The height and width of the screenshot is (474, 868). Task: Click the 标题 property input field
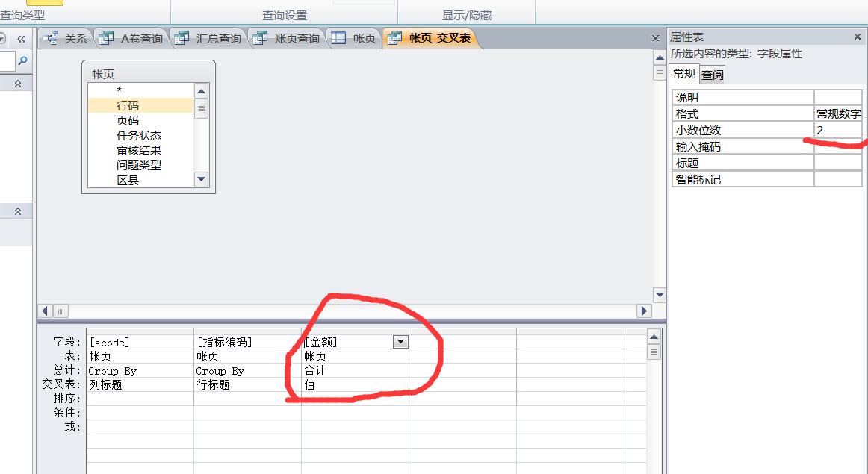(838, 163)
